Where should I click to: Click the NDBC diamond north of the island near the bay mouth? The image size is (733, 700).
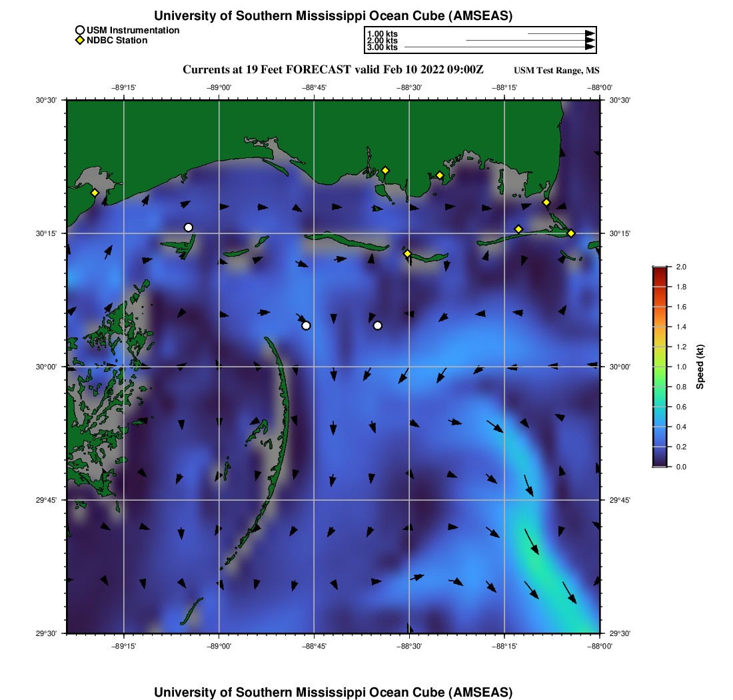(x=546, y=203)
